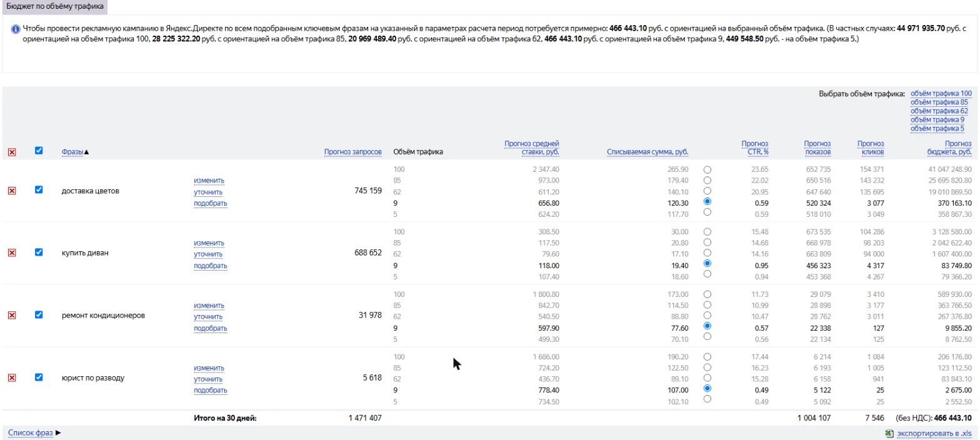Uncheck the «купить диван» checkbox
Image resolution: width=980 pixels, height=440 pixels.
click(x=39, y=252)
